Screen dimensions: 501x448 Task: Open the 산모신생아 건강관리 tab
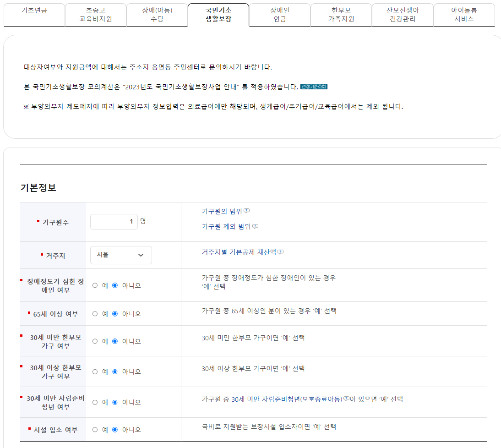click(x=403, y=15)
